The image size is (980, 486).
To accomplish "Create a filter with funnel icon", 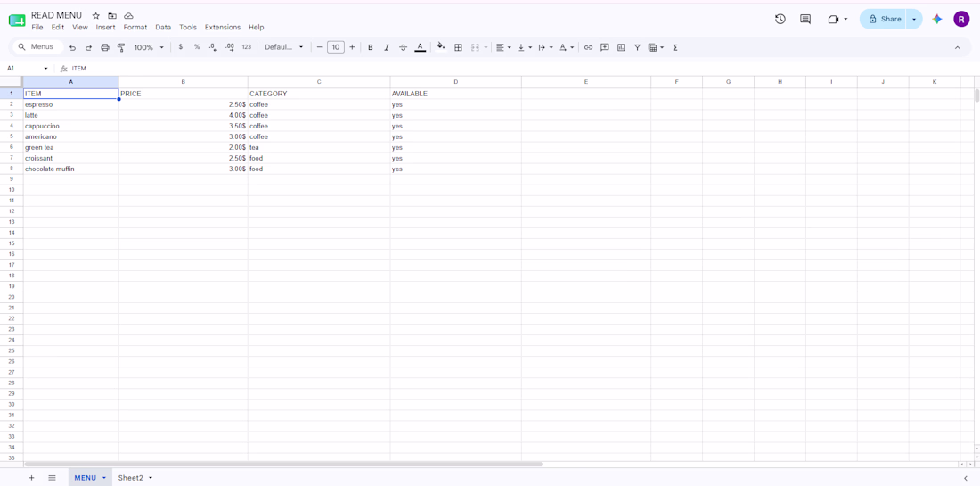I will (x=637, y=47).
